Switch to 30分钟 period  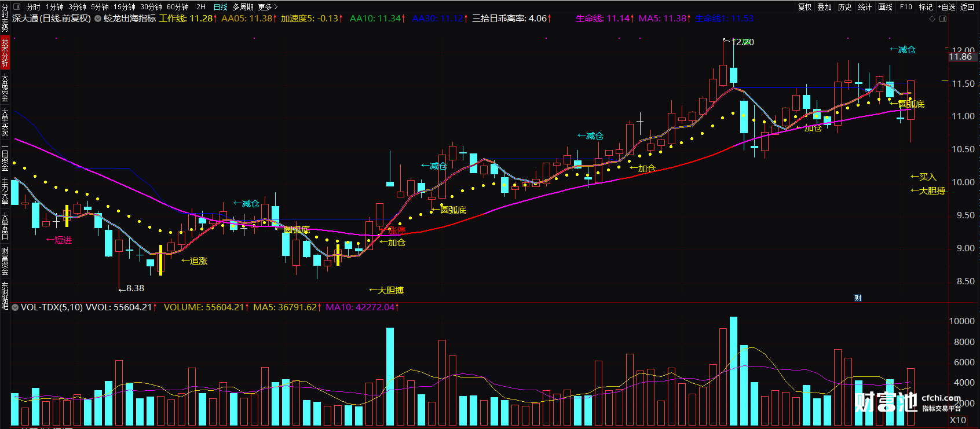tap(151, 7)
